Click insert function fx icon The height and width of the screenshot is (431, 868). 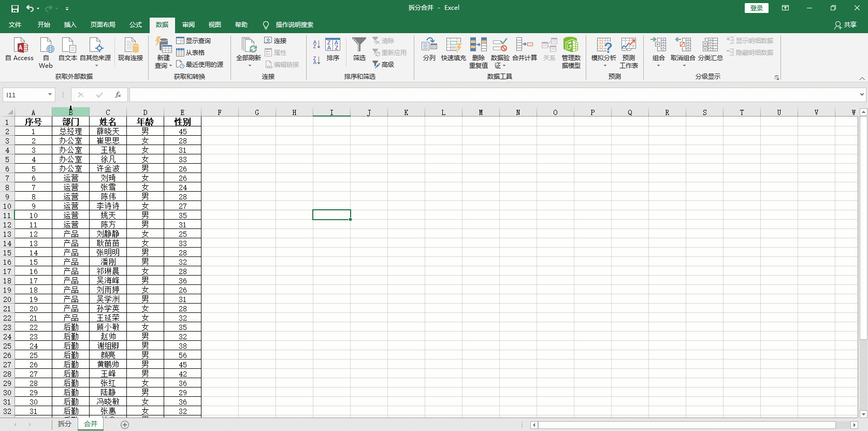118,95
